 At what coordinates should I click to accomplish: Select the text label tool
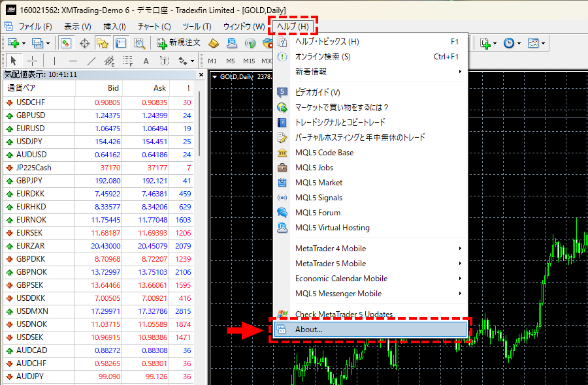164,61
